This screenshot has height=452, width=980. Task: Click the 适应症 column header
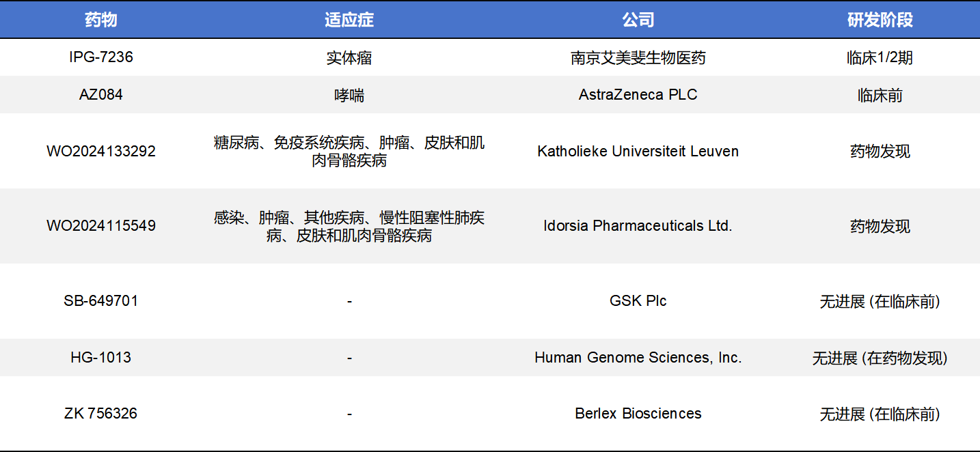click(x=349, y=20)
